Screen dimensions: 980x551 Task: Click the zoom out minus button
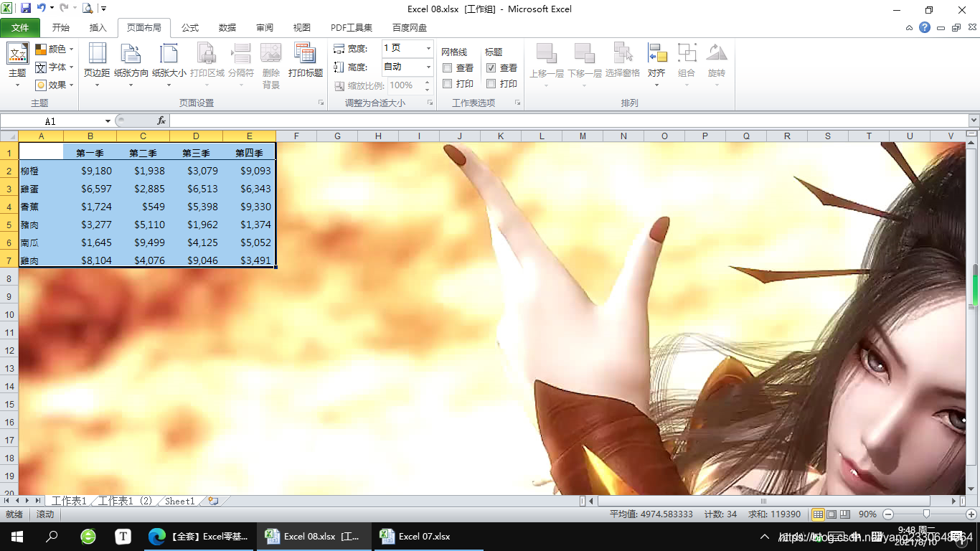(887, 514)
